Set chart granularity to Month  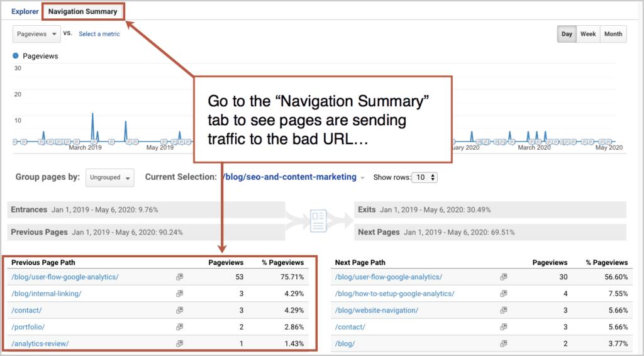click(x=613, y=34)
